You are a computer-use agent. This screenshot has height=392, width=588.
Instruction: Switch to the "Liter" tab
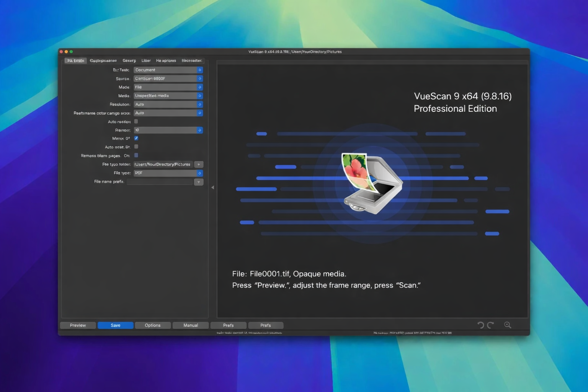[x=146, y=60]
